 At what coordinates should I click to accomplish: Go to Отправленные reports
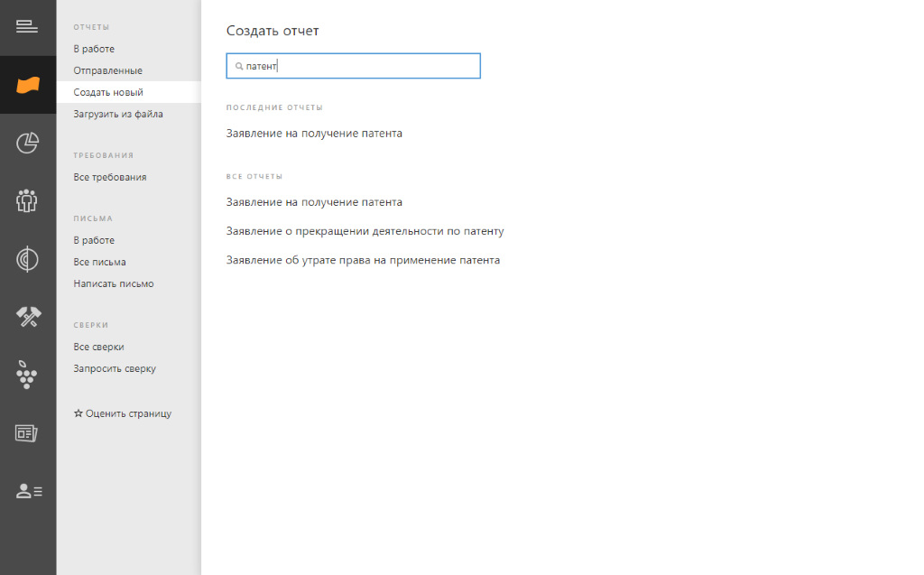point(107,70)
